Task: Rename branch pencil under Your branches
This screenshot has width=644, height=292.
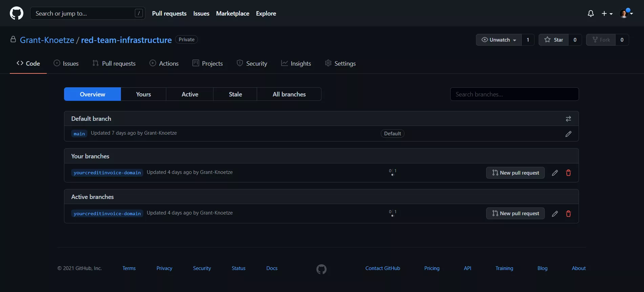Action: point(555,173)
